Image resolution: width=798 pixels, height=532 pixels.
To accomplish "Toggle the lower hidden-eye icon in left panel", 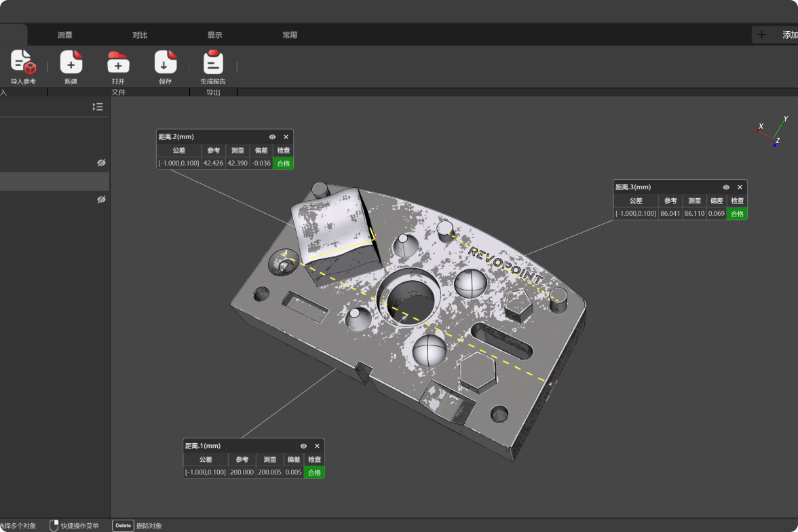I will tap(101, 199).
